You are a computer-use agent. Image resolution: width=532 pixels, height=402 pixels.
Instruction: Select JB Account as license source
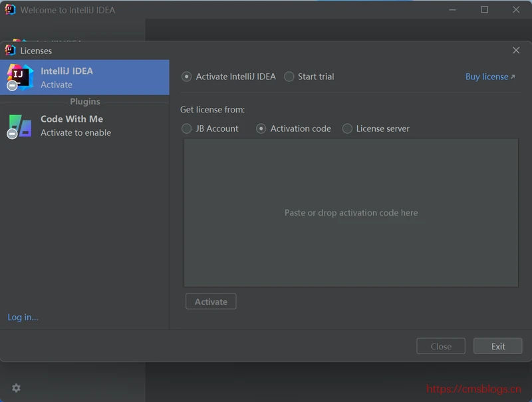(187, 128)
